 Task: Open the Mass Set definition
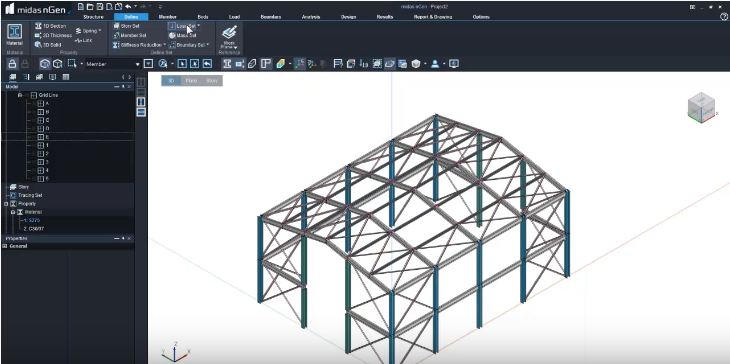click(182, 35)
